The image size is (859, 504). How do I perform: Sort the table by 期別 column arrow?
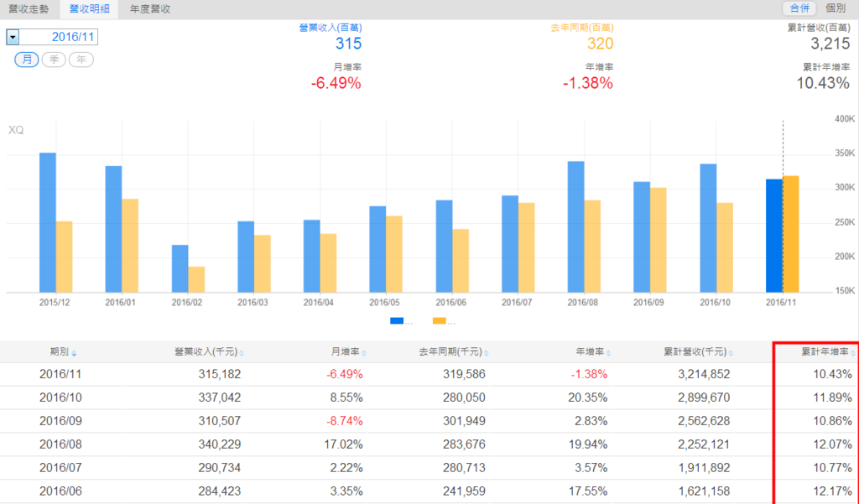pos(74,353)
